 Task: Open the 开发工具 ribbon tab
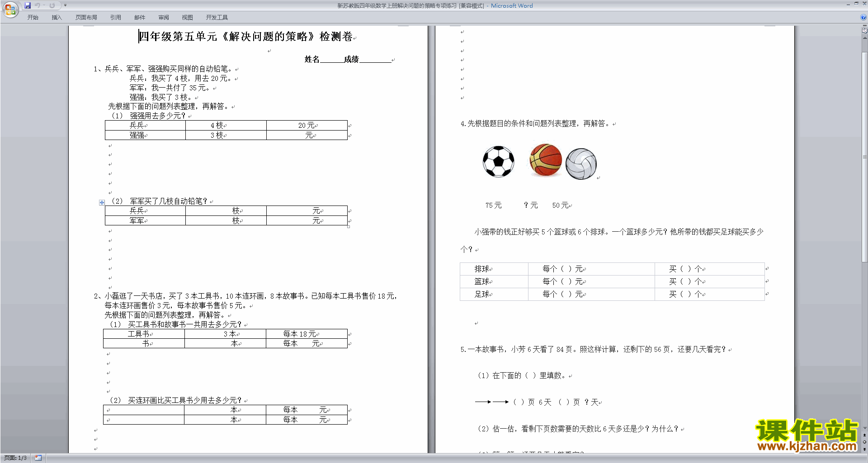217,17
